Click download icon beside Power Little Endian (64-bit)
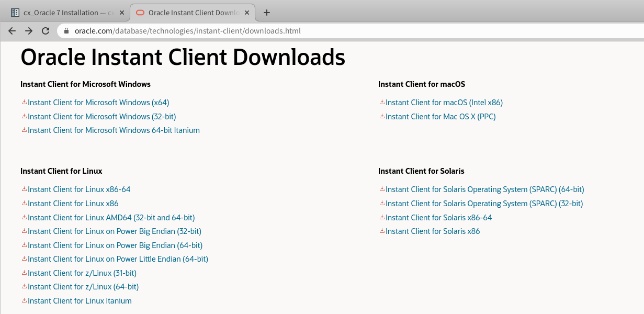Screen dimensions: 644x314 [x=24, y=259]
